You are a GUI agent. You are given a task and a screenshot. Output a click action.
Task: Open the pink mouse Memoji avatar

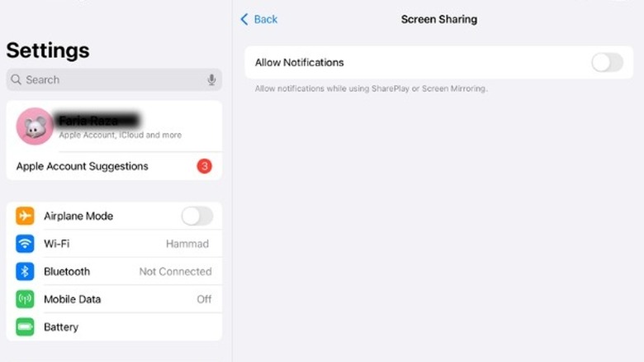(x=35, y=126)
